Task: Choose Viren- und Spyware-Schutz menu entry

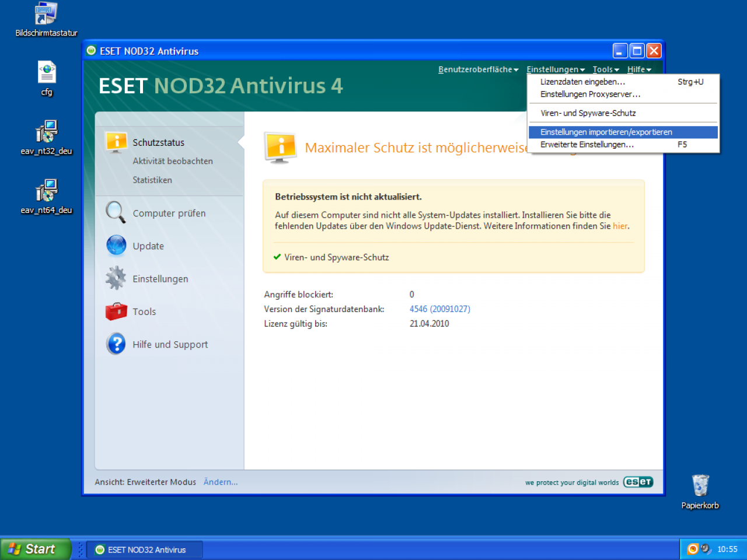Action: click(x=623, y=113)
